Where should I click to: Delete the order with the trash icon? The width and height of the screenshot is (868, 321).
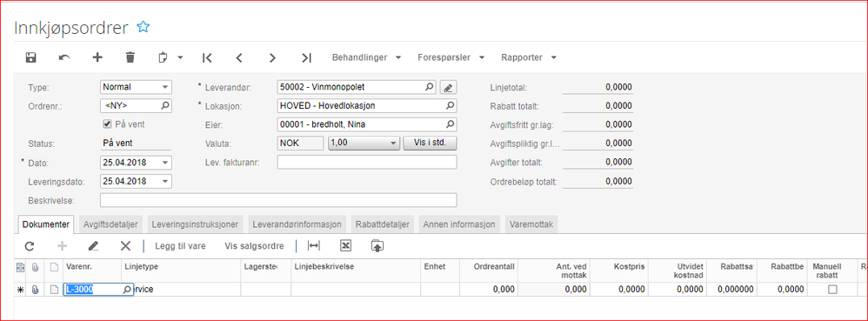[x=130, y=57]
